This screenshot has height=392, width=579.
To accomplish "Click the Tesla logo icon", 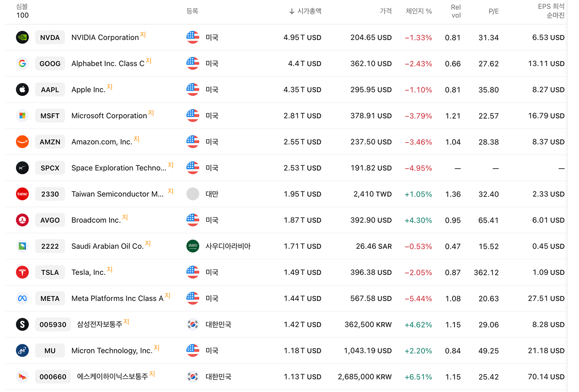I will [22, 272].
